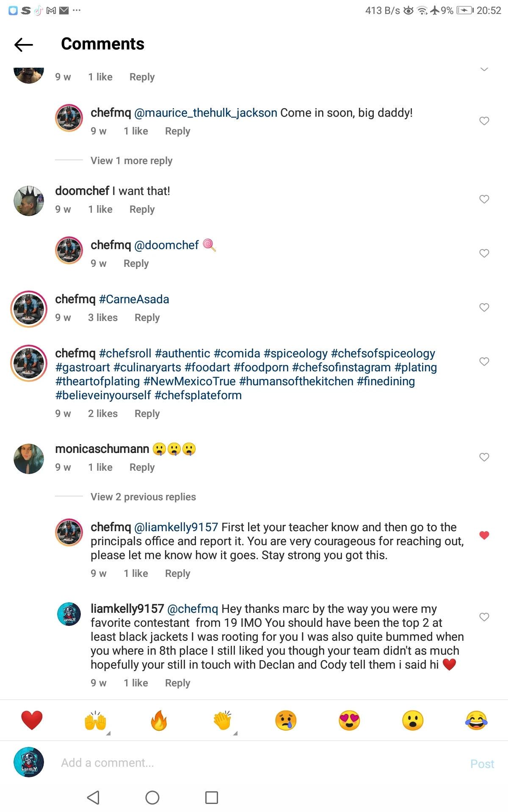This screenshot has height=812, width=508.
Task: Collapse the comment thread with top chevron
Action: click(484, 69)
